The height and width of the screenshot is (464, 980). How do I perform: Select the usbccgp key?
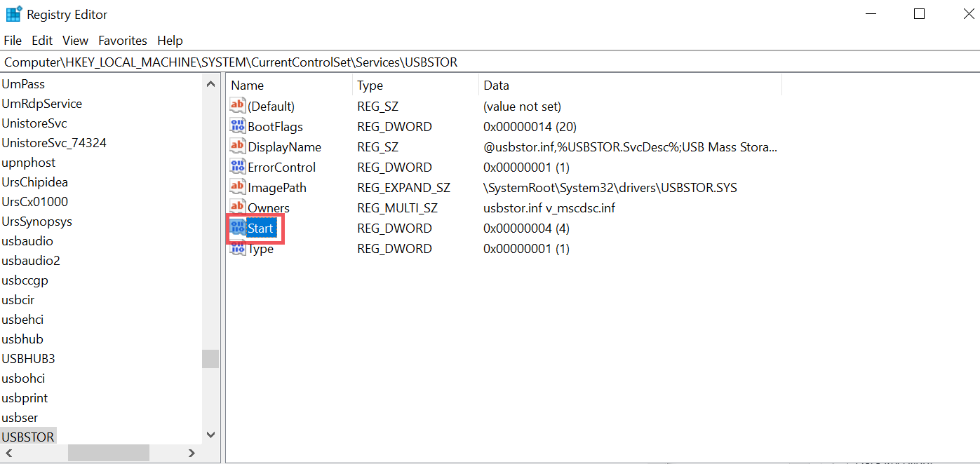tap(25, 280)
